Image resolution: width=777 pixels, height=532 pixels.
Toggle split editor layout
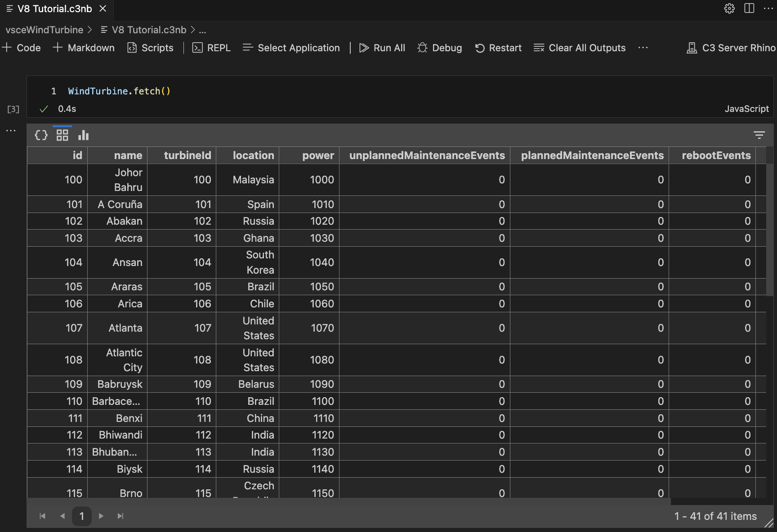[x=749, y=9]
